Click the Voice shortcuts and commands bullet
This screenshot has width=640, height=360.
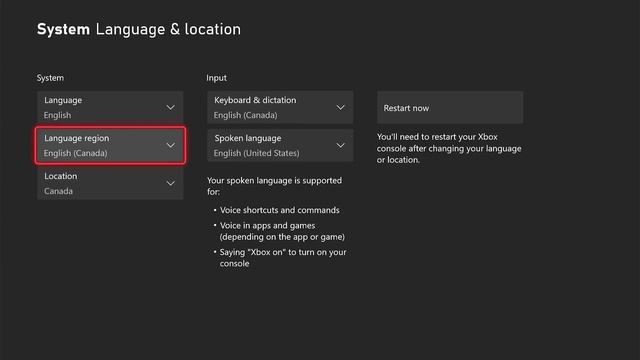[x=280, y=210]
